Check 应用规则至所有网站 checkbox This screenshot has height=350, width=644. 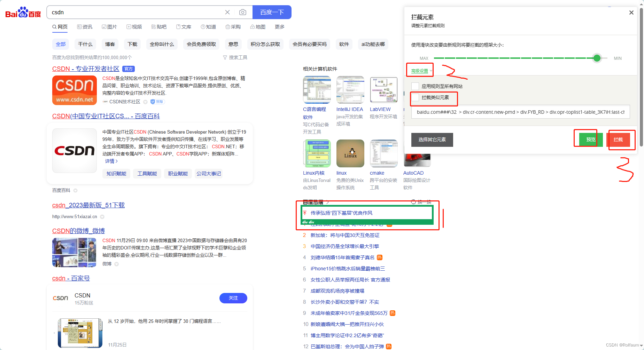click(x=415, y=86)
